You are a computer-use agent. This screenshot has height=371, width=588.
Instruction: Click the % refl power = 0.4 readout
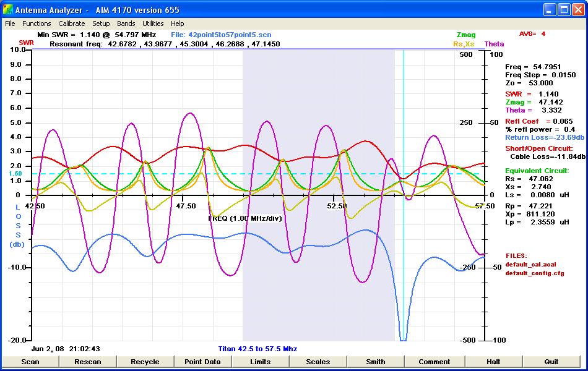540,129
